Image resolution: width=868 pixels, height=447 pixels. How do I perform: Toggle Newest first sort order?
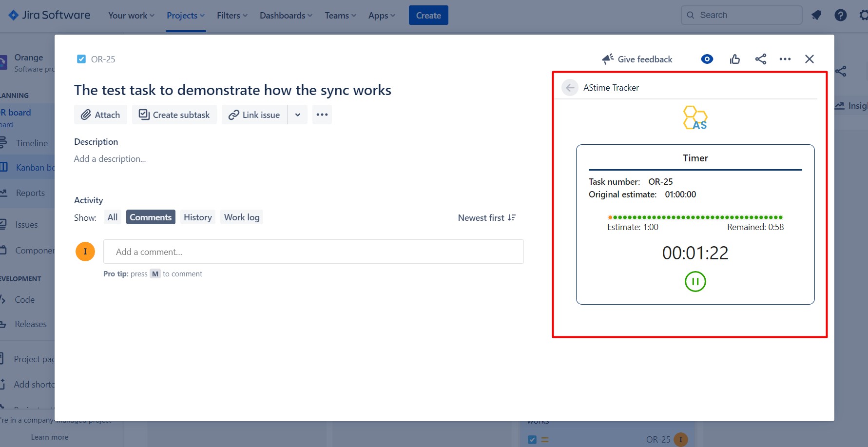click(x=486, y=218)
